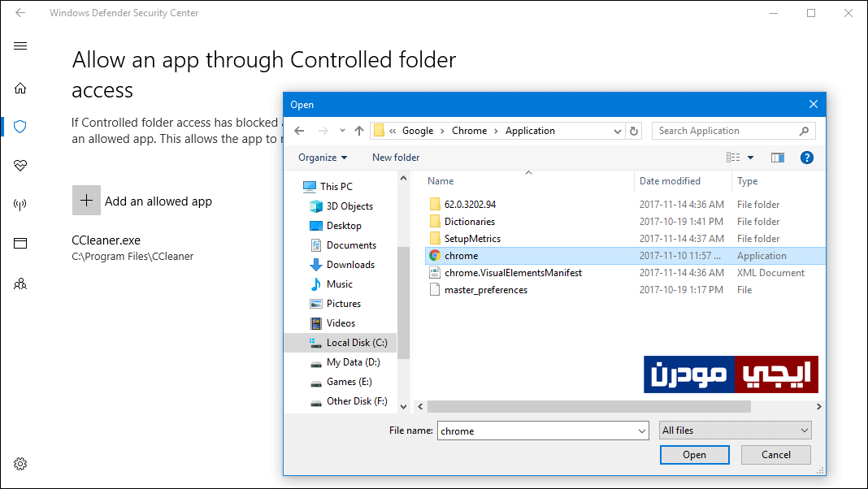Open App & browser control icon
868x489 pixels.
(20, 244)
